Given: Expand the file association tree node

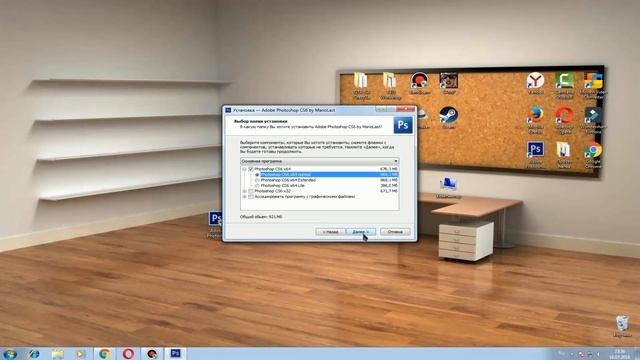Looking at the screenshot, I should point(244,197).
